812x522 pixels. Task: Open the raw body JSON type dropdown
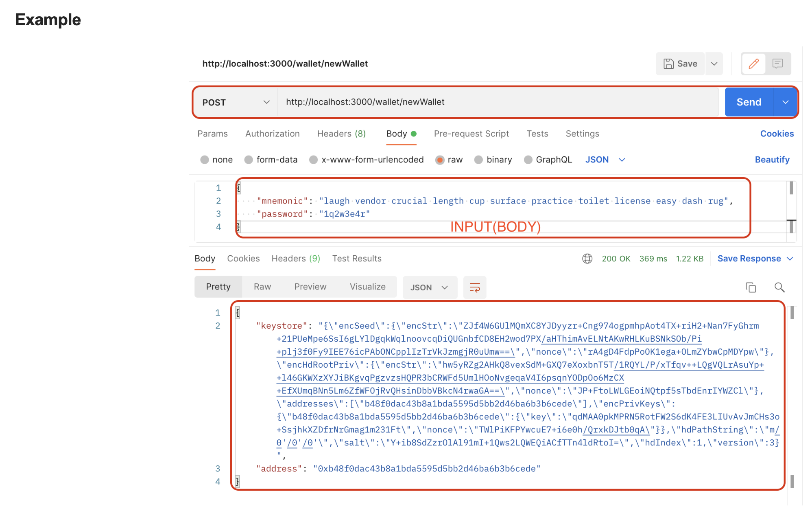pyautogui.click(x=605, y=160)
